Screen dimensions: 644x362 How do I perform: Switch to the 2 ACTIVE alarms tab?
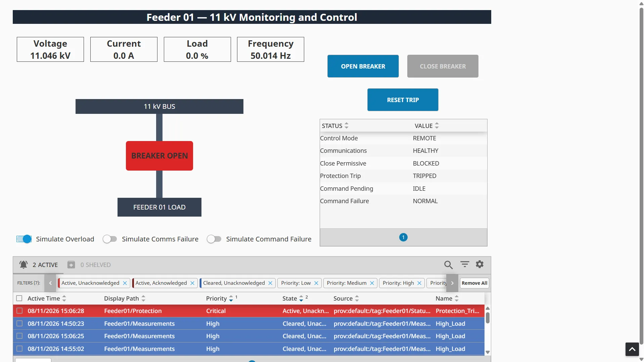39,265
